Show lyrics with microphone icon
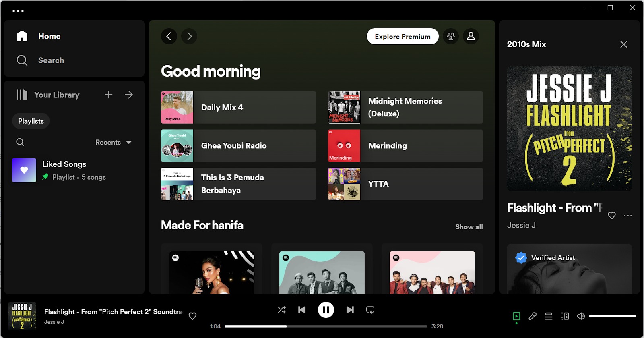644x338 pixels. coord(533,316)
